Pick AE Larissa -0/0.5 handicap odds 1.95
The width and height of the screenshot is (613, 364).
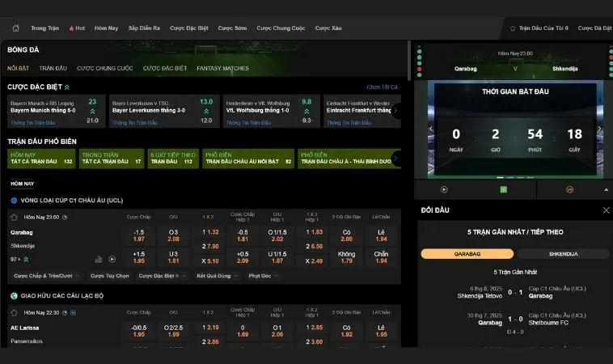tap(139, 331)
